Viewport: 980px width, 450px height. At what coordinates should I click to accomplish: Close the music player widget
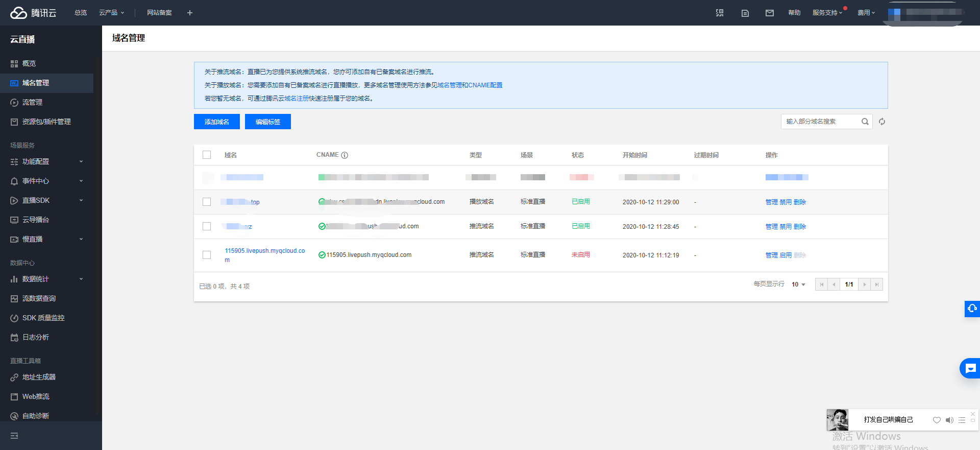[973, 414]
